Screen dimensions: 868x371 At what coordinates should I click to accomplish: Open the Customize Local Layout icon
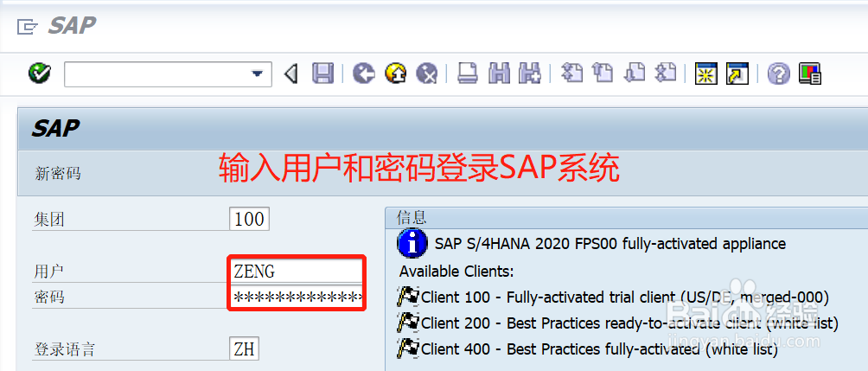point(810,74)
